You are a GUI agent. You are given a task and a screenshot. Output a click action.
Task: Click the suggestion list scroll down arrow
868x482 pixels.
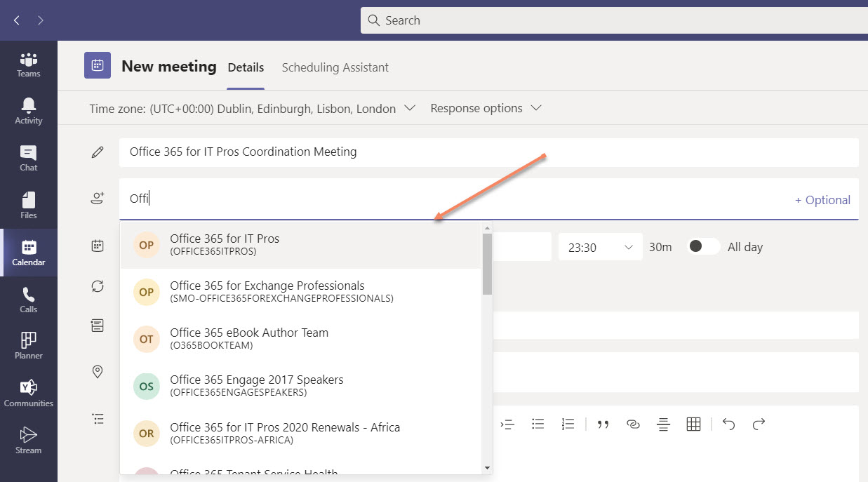point(487,467)
